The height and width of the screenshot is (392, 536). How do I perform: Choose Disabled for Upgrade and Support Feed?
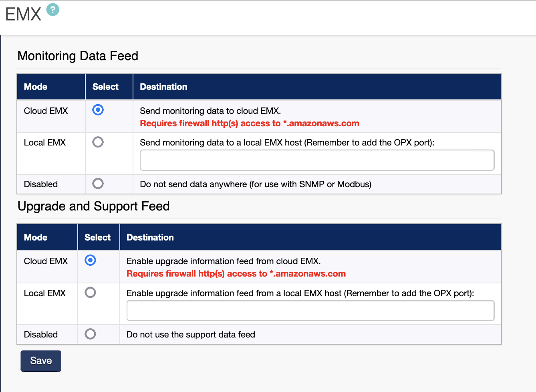(91, 334)
